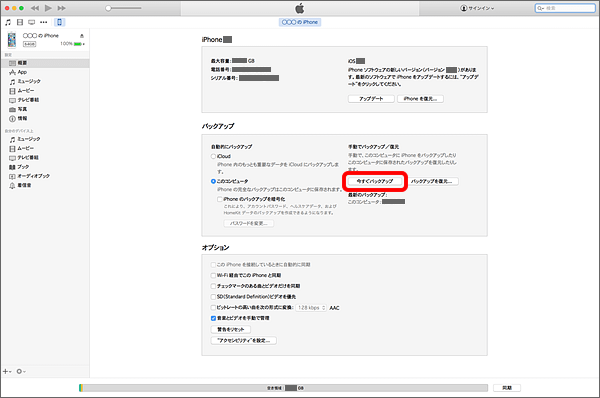Select the 〇〇〇のiPhone tab at top center

pyautogui.click(x=300, y=22)
